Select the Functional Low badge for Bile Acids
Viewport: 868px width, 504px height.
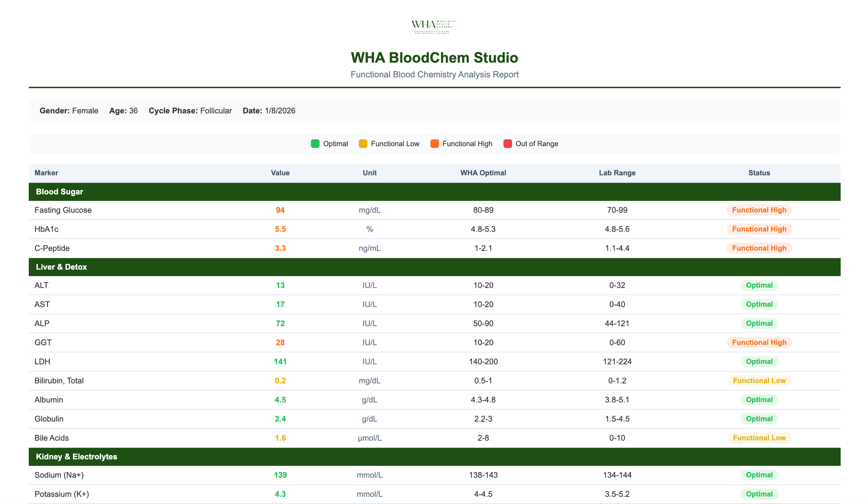coord(759,438)
